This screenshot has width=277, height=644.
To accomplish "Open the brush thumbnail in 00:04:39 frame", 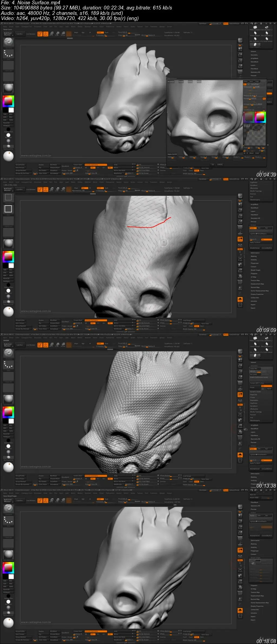I will pos(8,42).
